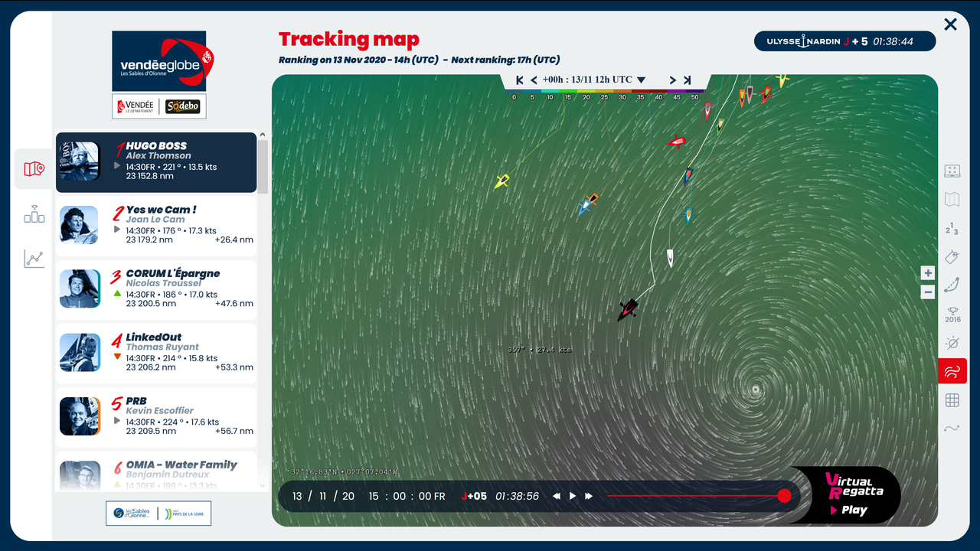
Task: Jump to first wind forecast time
Action: click(520, 80)
